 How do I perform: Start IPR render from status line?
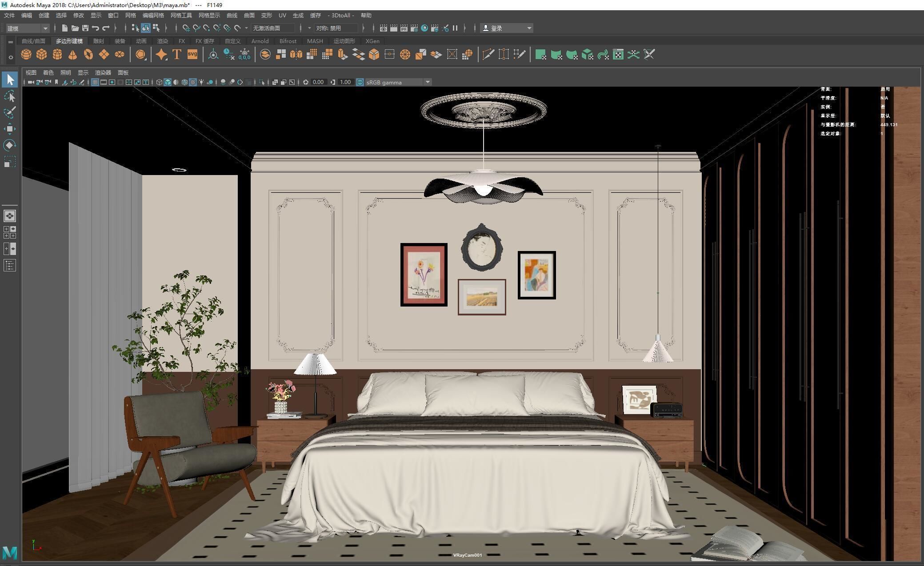coord(404,28)
